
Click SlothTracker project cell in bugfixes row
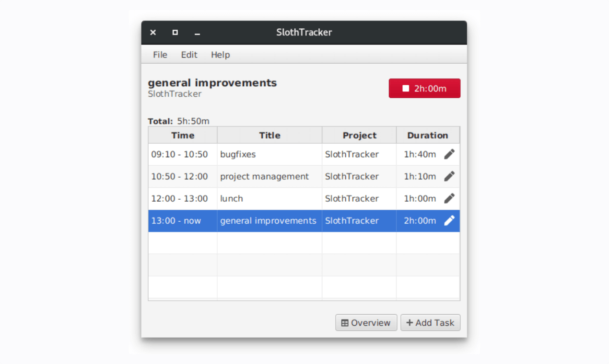point(359,154)
